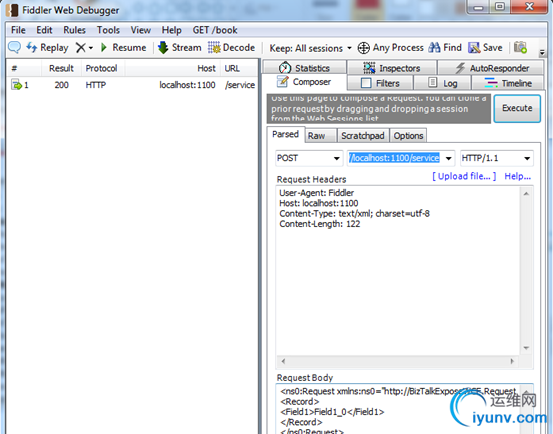Click the Fiddler application title icon
553x434 pixels.
[13, 10]
